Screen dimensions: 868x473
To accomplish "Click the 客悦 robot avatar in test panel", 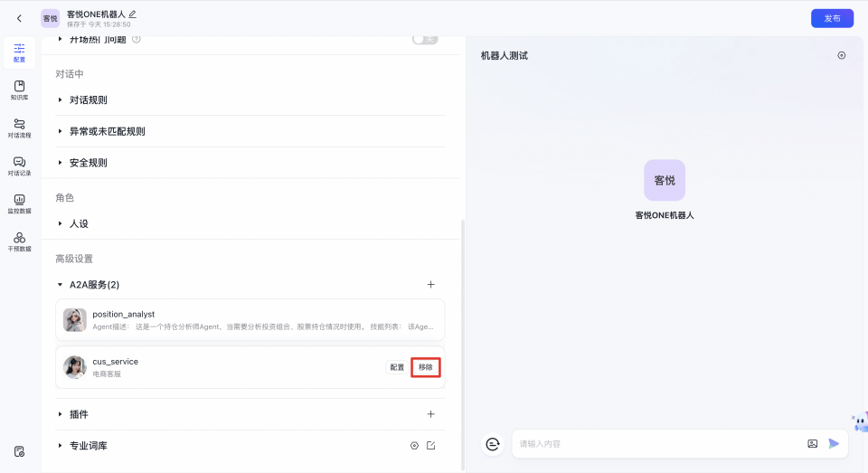I will 665,181.
